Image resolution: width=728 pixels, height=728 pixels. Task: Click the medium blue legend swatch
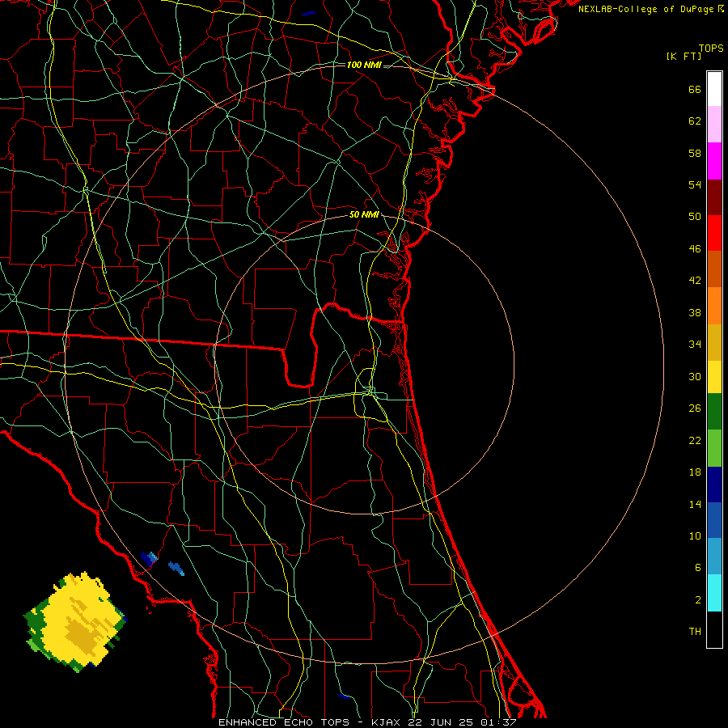coord(714,520)
